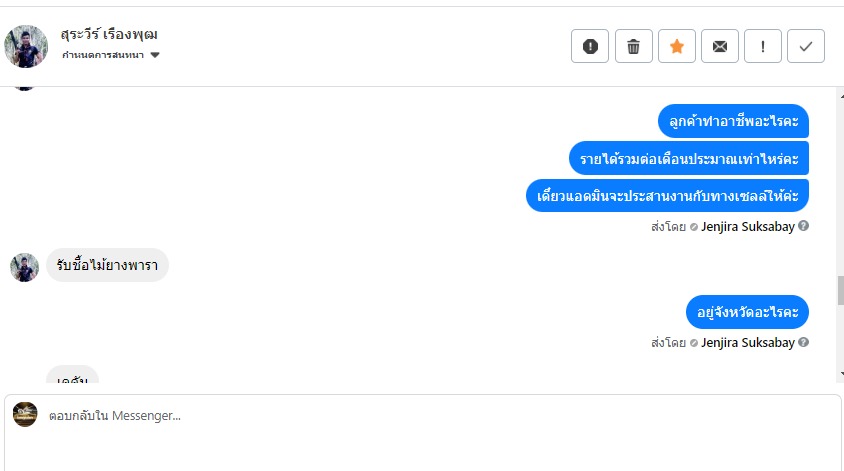Click the chat vertical scrollbar thumb
This screenshot has width=844, height=471.
[x=839, y=290]
